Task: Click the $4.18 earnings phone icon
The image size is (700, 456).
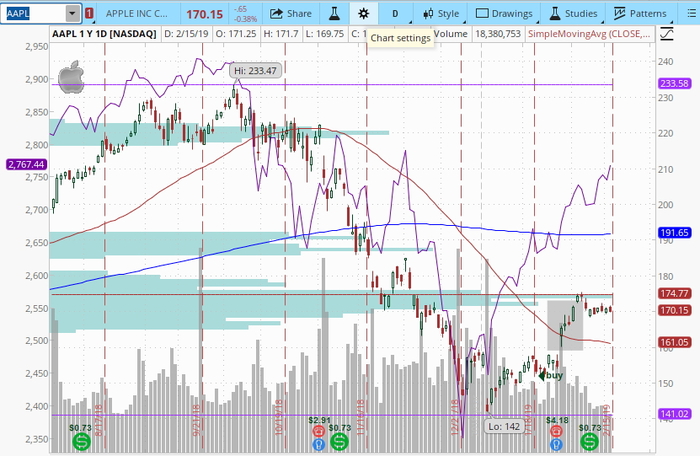Action: tap(556, 431)
